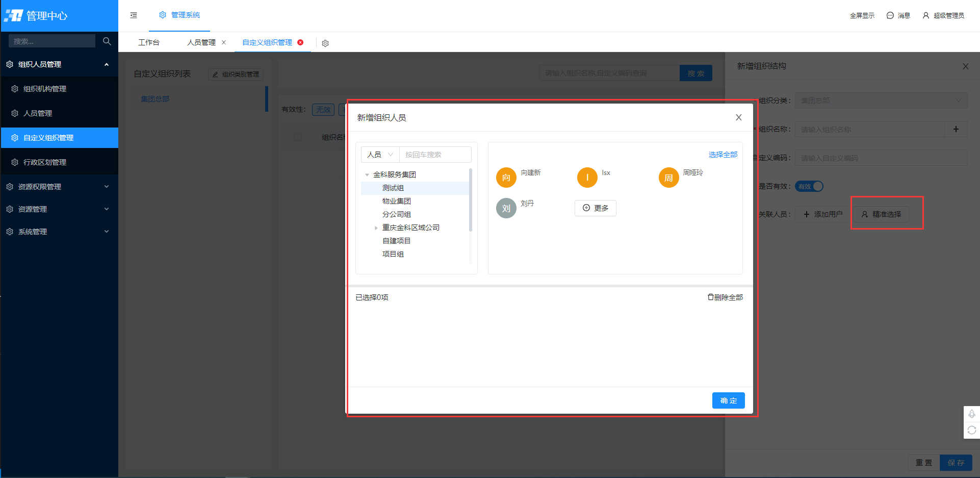The width and height of the screenshot is (980, 478).
Task: Open 行政区划管理 in the sidebar
Action: pyautogui.click(x=59, y=162)
